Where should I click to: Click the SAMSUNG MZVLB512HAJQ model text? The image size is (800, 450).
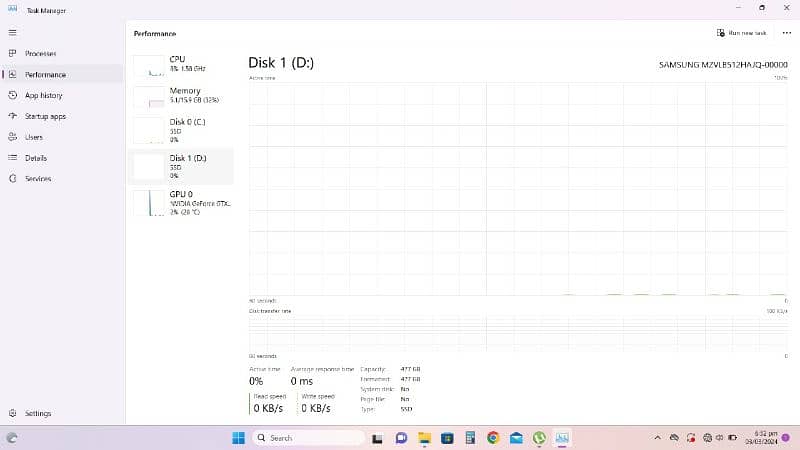pyautogui.click(x=723, y=65)
